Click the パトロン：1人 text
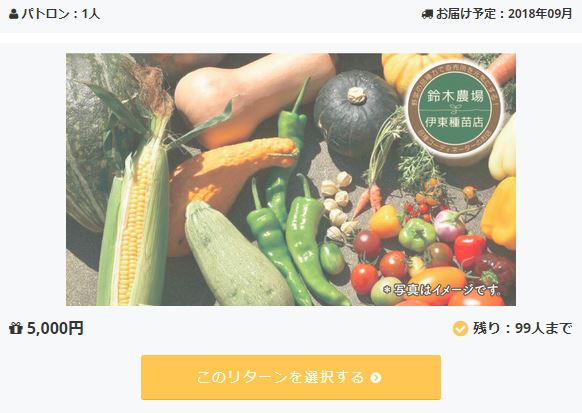The width and height of the screenshot is (582, 413). pyautogui.click(x=61, y=14)
